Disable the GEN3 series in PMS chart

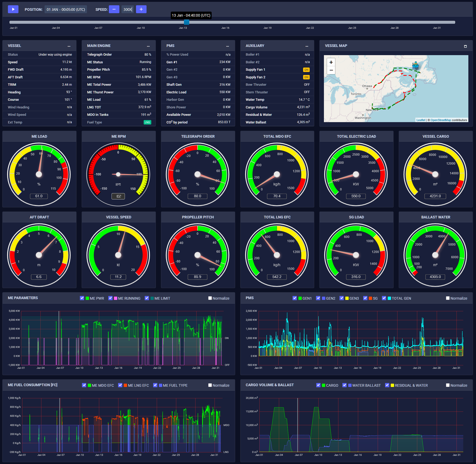tap(342, 298)
